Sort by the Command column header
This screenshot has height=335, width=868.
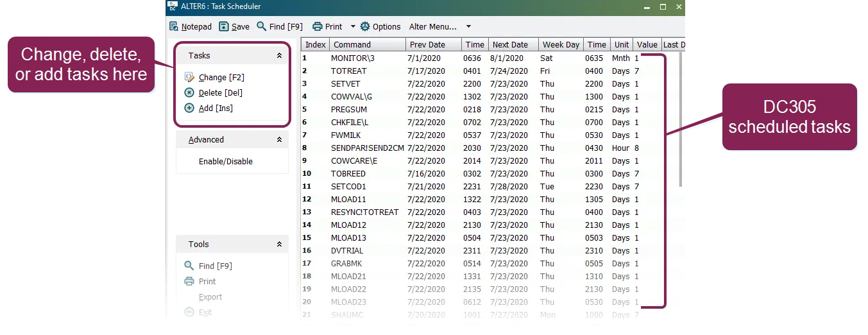coord(368,45)
